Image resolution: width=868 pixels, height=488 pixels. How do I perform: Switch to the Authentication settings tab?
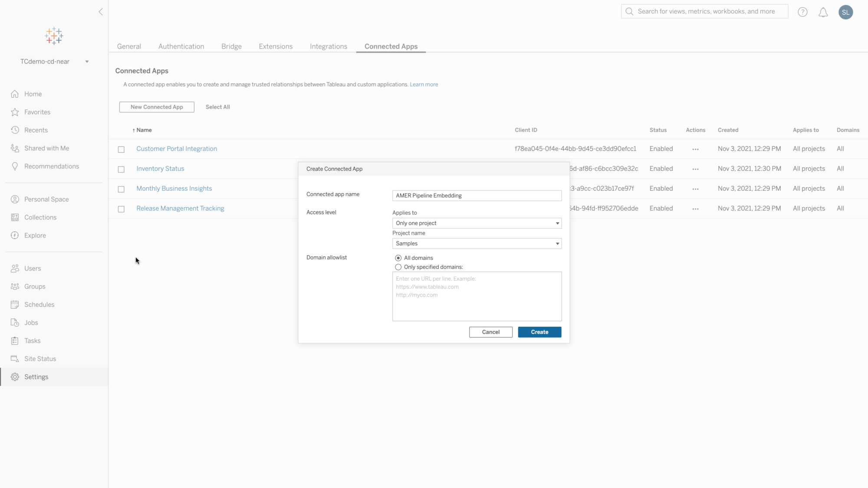181,46
